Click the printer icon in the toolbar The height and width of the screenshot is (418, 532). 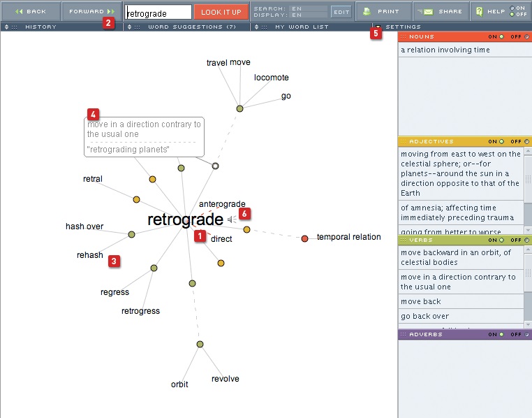tap(367, 11)
